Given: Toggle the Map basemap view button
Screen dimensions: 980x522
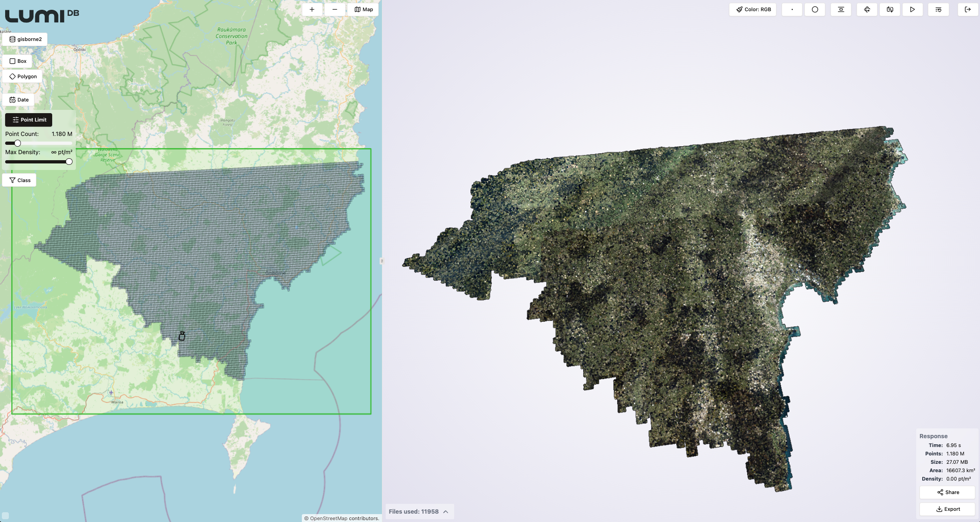Looking at the screenshot, I should pyautogui.click(x=363, y=9).
